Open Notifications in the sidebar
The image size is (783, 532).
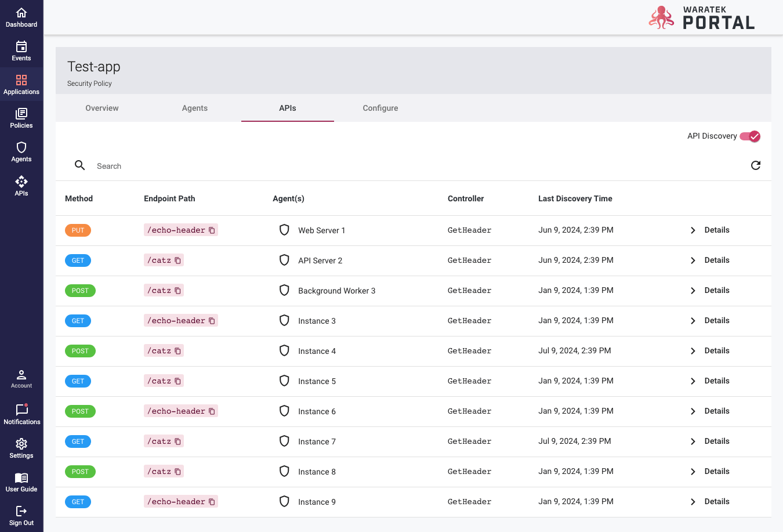tap(21, 414)
